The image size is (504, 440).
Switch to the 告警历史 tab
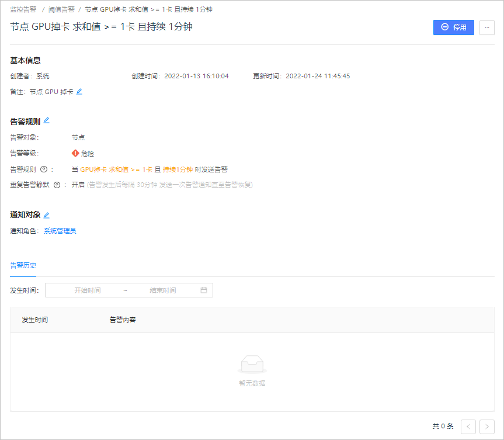coord(23,265)
